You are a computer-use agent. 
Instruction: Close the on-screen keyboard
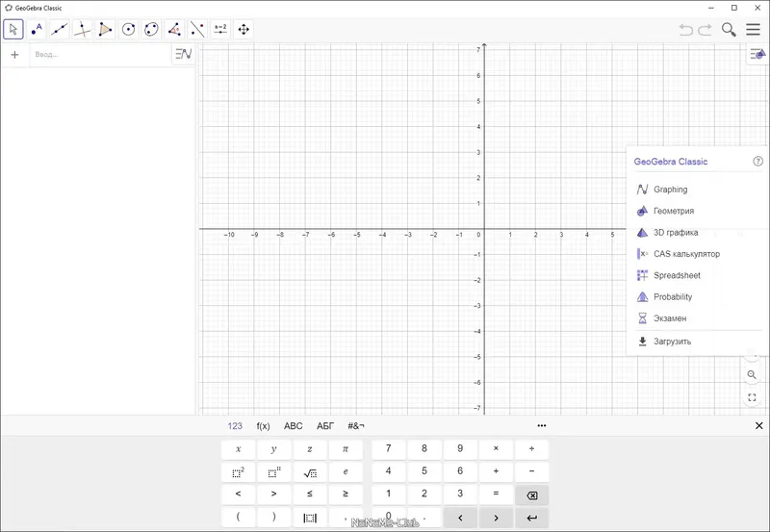[x=759, y=425]
